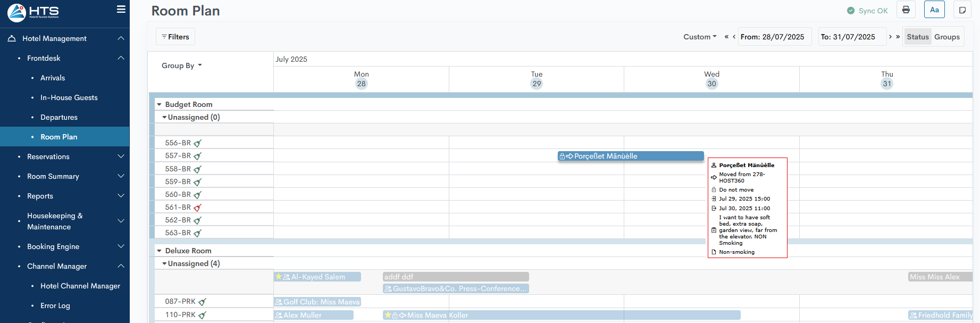This screenshot has width=980, height=323.
Task: Click the print icon button
Action: pyautogui.click(x=906, y=10)
